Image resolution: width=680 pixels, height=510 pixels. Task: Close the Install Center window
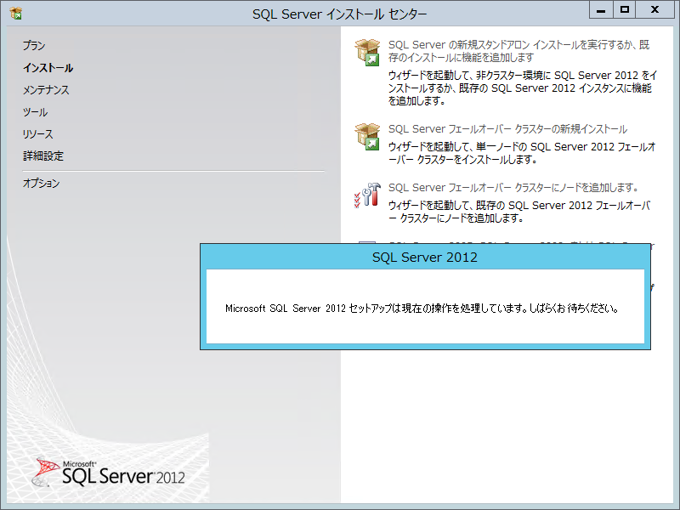pos(655,10)
